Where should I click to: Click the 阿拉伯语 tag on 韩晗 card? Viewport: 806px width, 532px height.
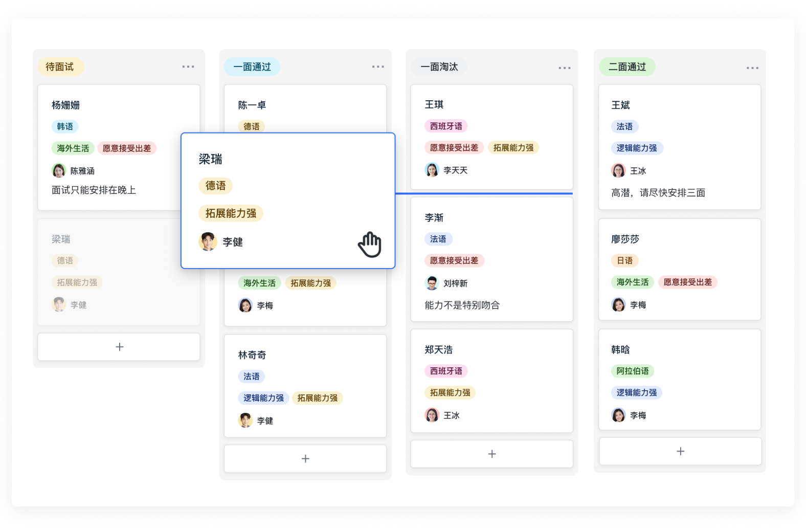[x=632, y=371]
